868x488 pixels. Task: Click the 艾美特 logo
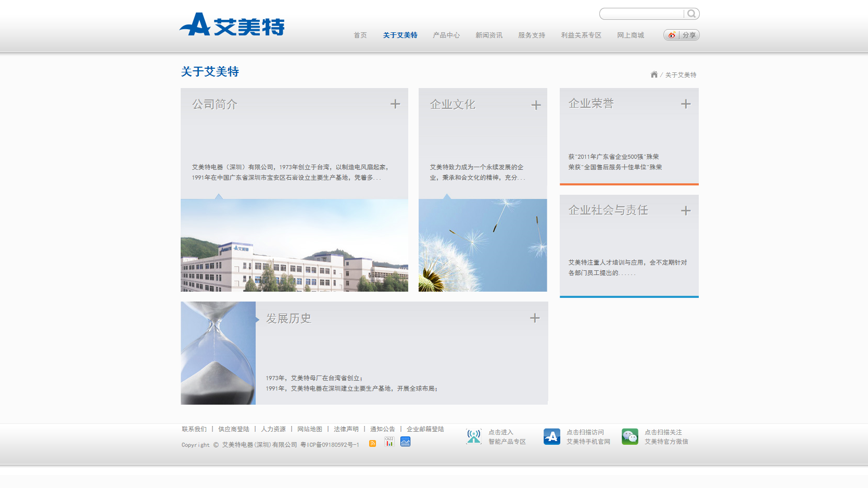[232, 24]
